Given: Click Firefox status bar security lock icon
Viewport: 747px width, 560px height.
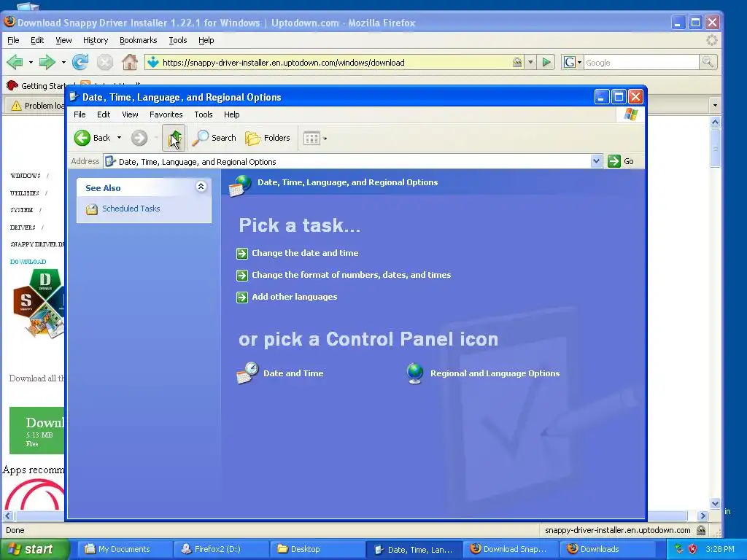Looking at the screenshot, I should (701, 530).
